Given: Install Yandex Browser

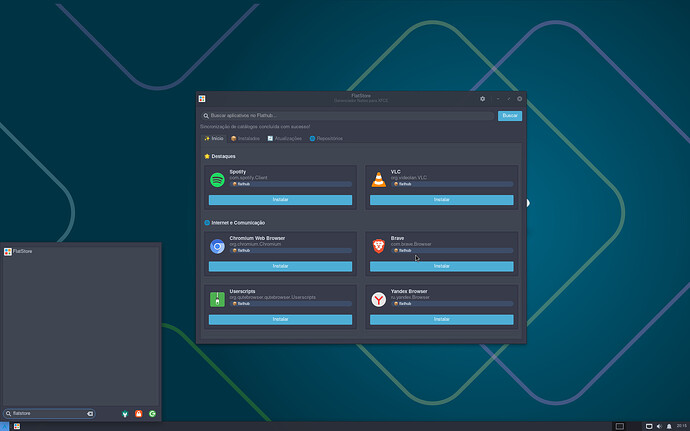Looking at the screenshot, I should pyautogui.click(x=441, y=320).
